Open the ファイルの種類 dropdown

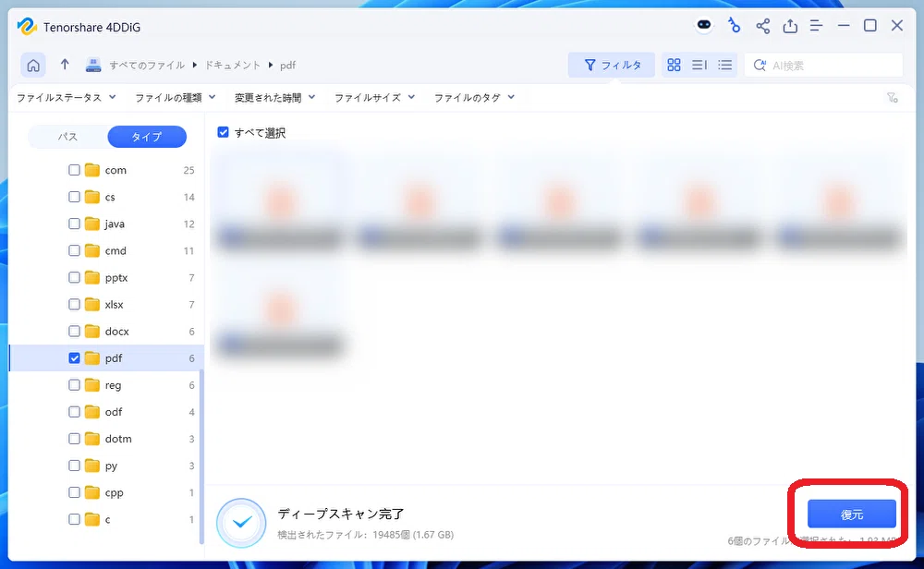click(x=176, y=98)
